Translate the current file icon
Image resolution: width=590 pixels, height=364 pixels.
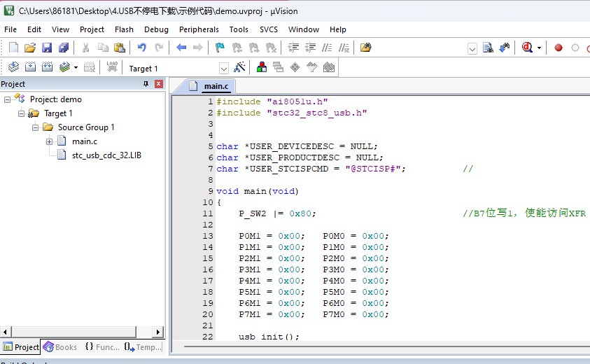tap(13, 67)
